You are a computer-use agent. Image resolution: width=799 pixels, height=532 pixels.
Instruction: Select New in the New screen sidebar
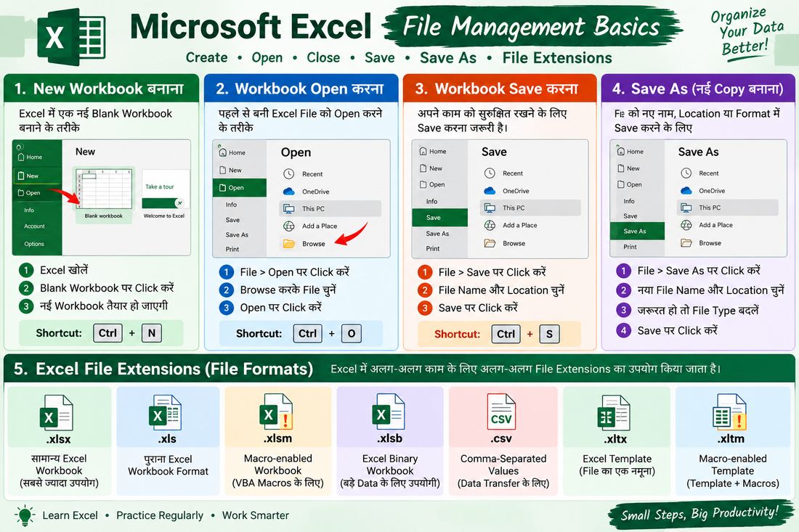click(37, 176)
